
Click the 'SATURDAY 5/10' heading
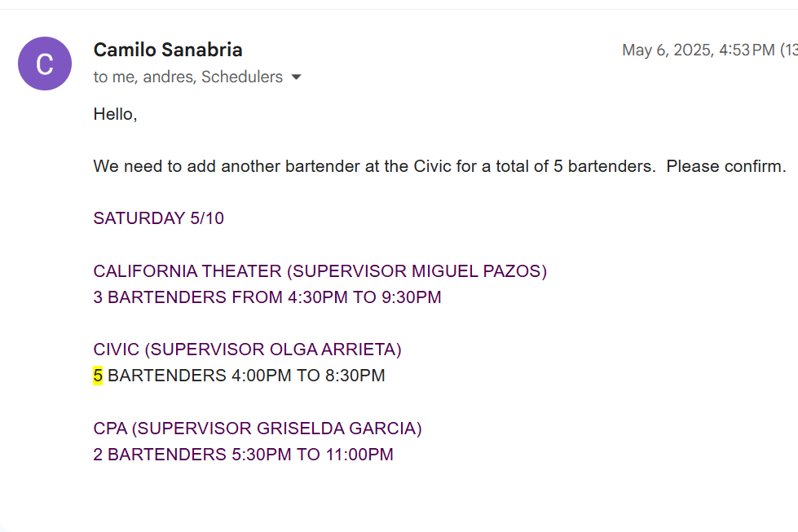[159, 218]
